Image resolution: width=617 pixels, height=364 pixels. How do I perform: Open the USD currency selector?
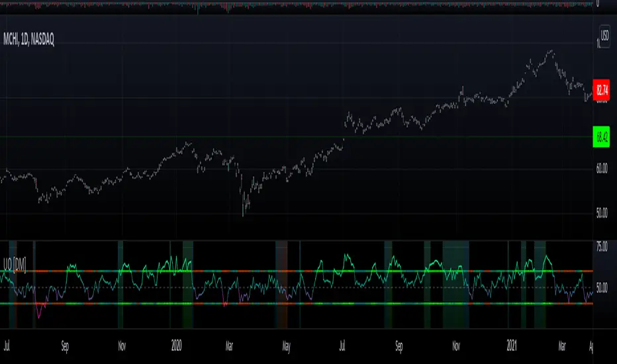click(604, 34)
